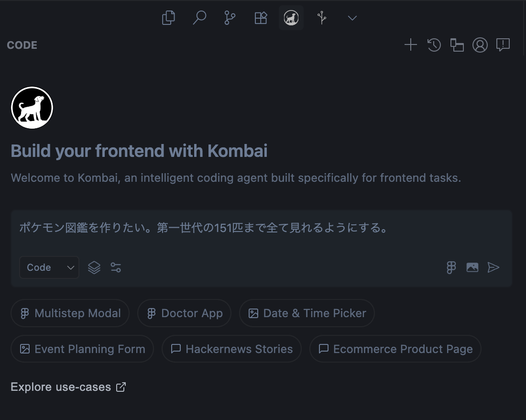Screen dimensions: 526x420
Task: Select the Kombai dog activity icon
Action: 291,18
